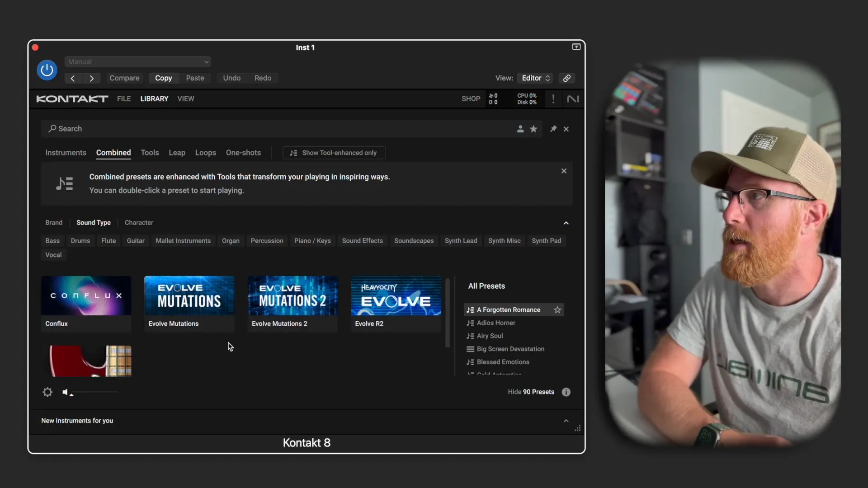Switch to the Combined tab
Screen dimensions: 868x488
[x=113, y=153]
